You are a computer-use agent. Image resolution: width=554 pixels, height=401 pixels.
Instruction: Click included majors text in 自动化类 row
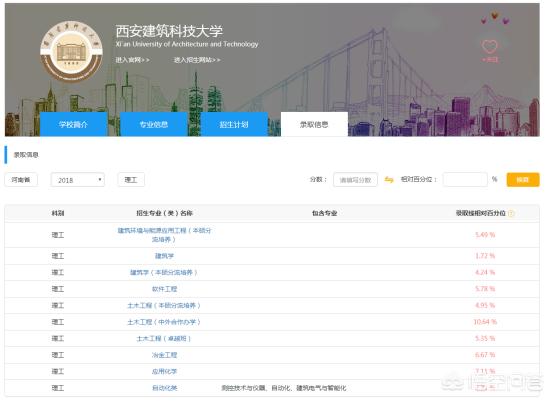tap(284, 388)
